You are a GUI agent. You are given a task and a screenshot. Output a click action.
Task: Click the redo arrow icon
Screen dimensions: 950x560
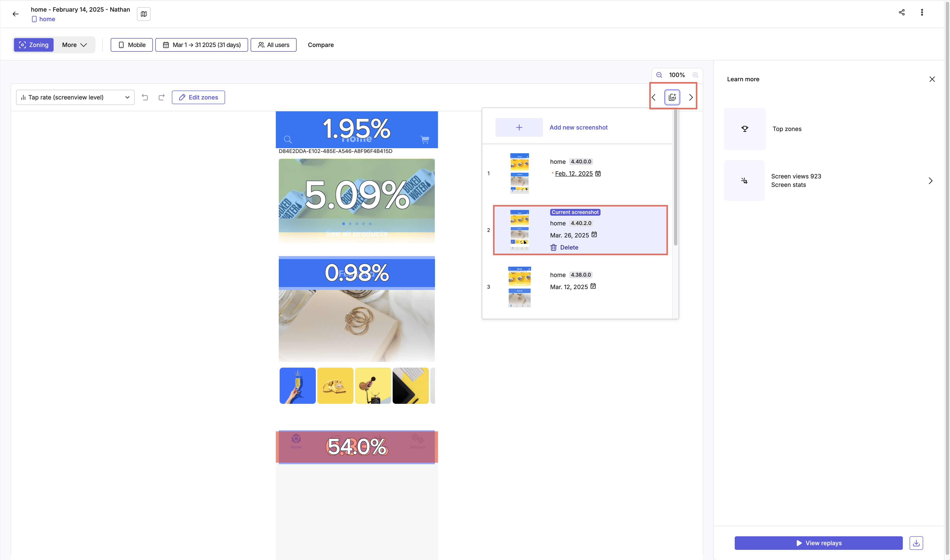(x=162, y=97)
